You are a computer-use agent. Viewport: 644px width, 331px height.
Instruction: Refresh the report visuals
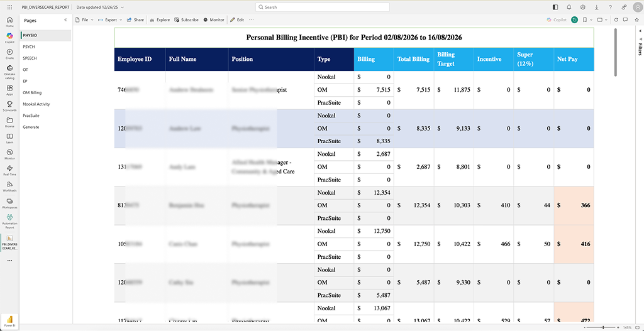click(616, 19)
